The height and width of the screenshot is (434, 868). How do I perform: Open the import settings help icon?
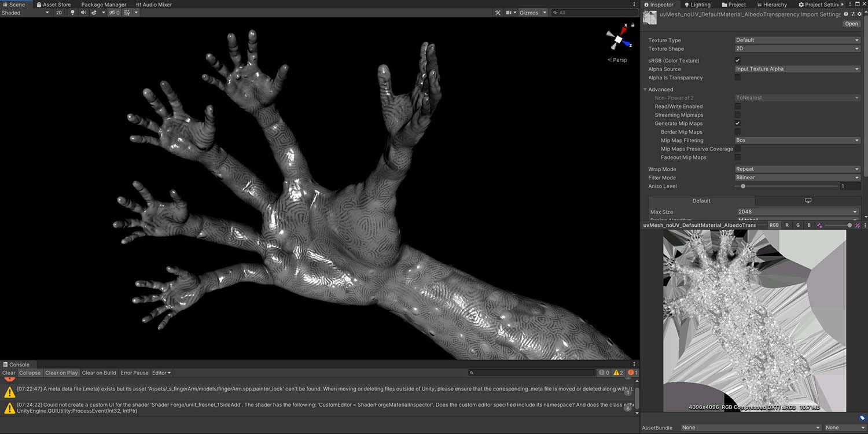point(846,14)
